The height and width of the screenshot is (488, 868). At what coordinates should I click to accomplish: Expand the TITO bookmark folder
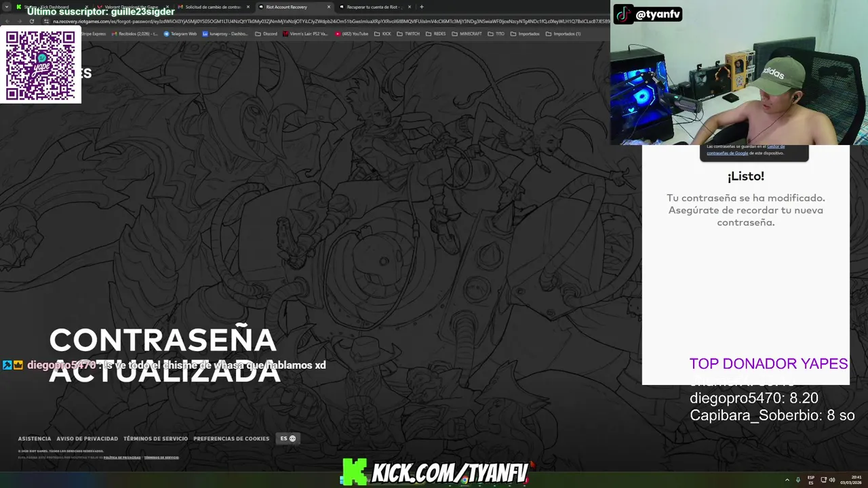click(x=496, y=34)
